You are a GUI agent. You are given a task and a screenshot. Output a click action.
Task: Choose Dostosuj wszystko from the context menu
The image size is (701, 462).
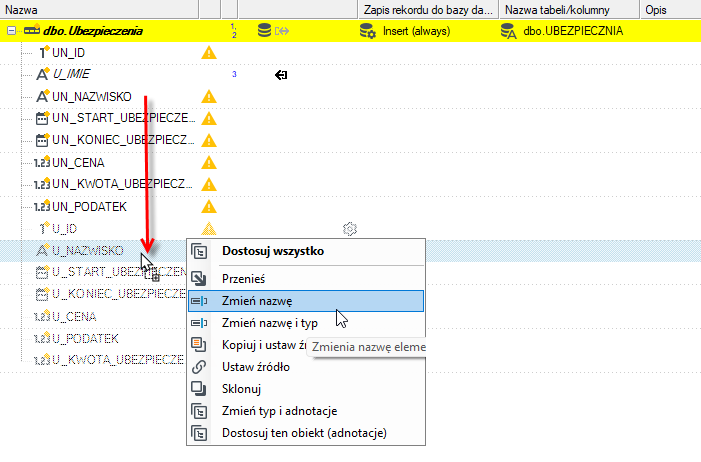pyautogui.click(x=306, y=251)
